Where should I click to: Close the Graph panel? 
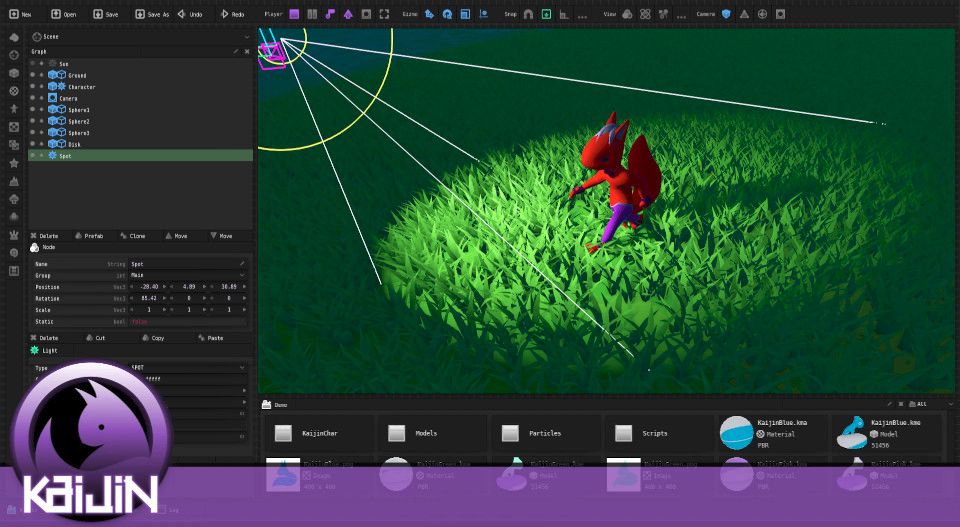pyautogui.click(x=247, y=51)
